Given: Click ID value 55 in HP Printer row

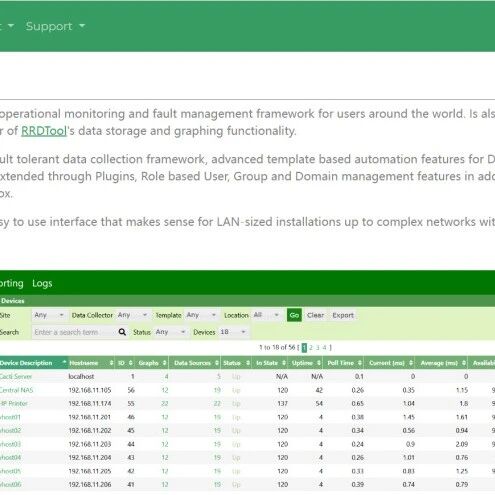Looking at the screenshot, I should click(x=131, y=403).
